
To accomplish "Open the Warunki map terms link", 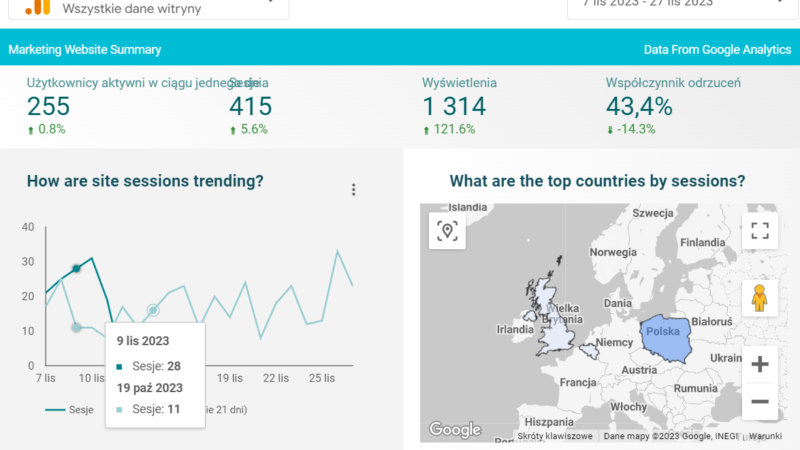I will tap(765, 436).
